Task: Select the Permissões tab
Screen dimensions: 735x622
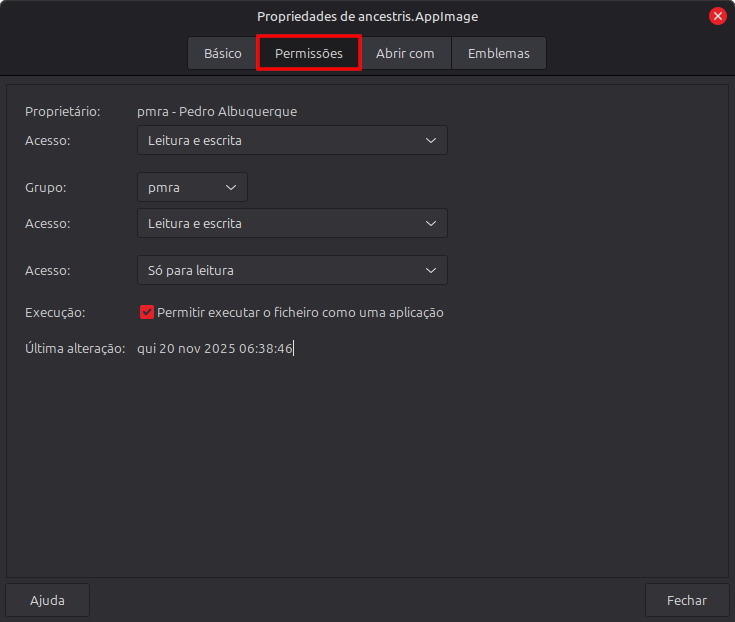Action: click(308, 54)
